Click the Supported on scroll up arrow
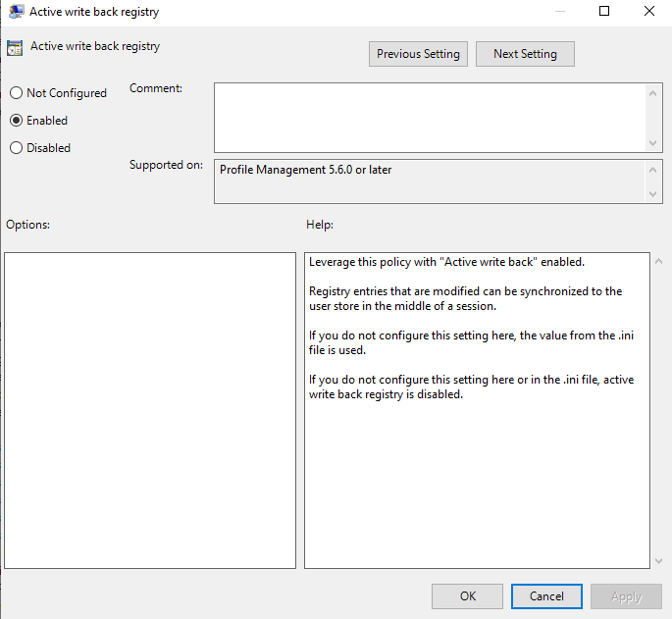The height and width of the screenshot is (619, 672). click(x=654, y=170)
